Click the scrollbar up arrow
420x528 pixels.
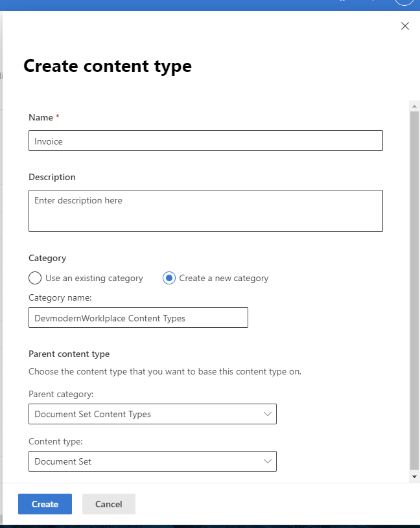414,106
